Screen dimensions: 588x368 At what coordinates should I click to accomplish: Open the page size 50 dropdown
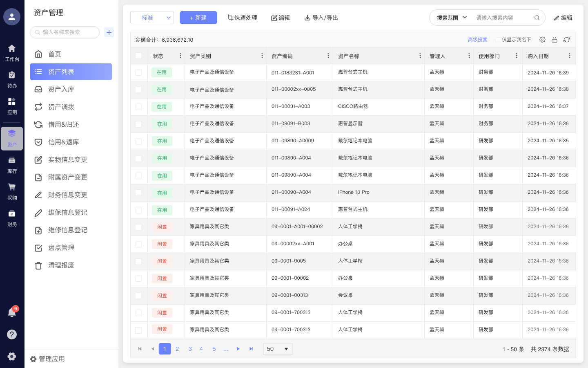[278, 349]
